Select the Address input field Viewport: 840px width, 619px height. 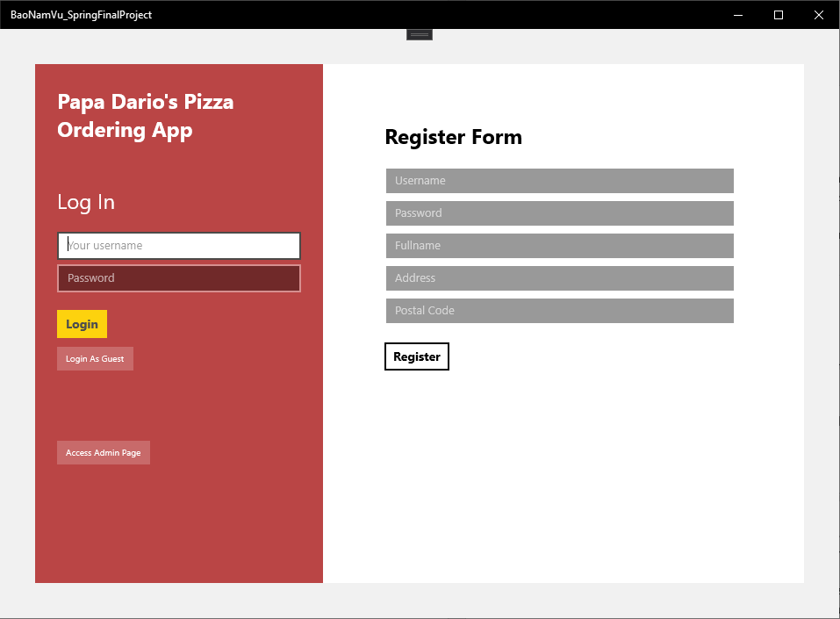tap(560, 278)
